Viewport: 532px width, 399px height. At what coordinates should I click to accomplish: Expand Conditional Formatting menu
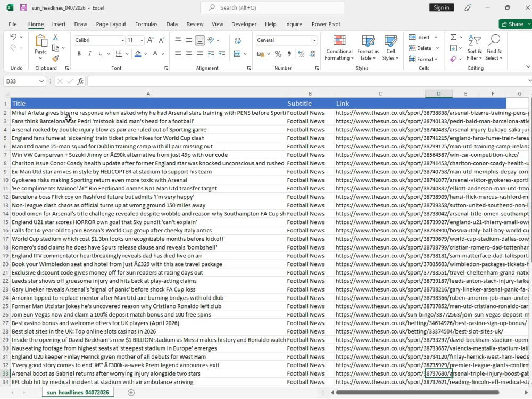[339, 48]
